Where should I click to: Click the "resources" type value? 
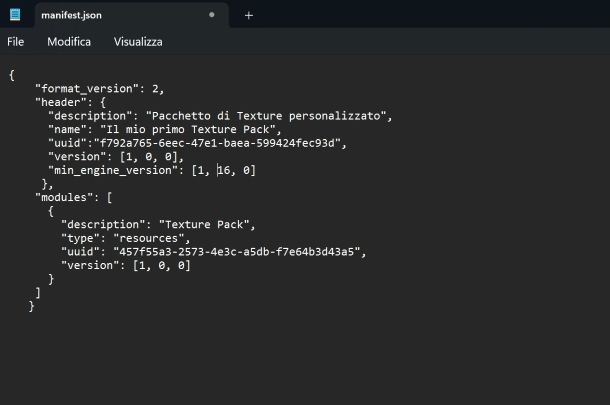pos(149,238)
